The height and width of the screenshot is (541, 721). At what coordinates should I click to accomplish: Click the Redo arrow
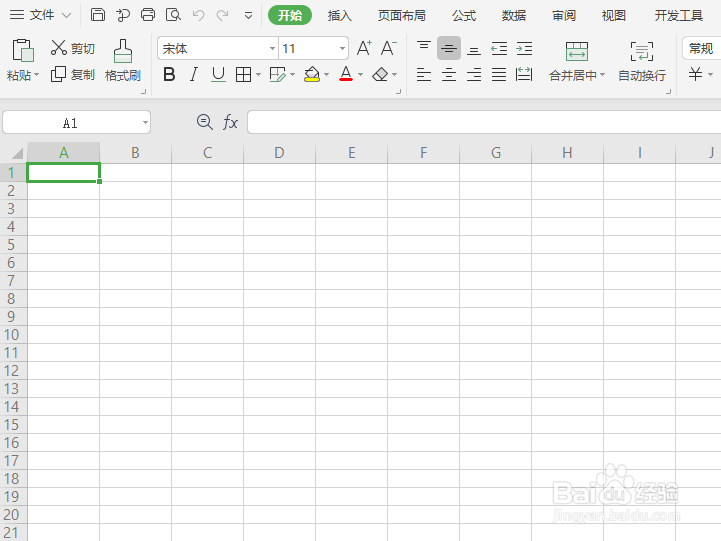[x=223, y=15]
